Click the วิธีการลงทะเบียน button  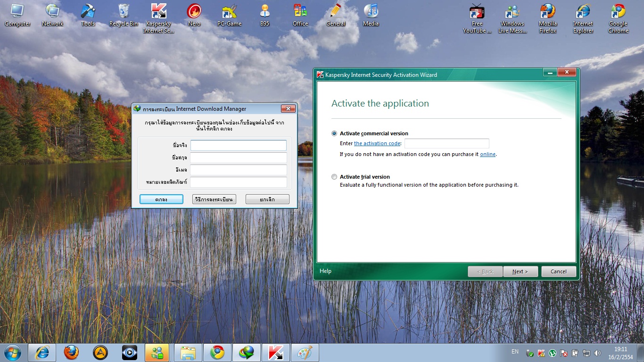click(x=214, y=199)
